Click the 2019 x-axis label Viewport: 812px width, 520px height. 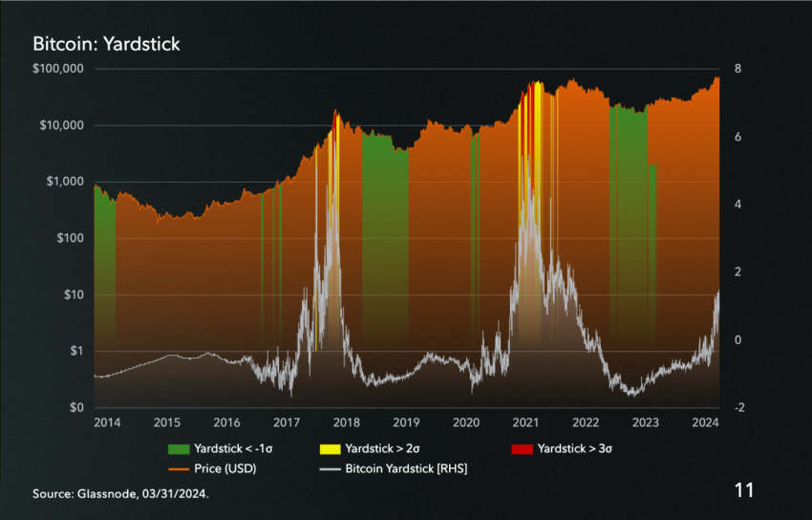click(406, 423)
